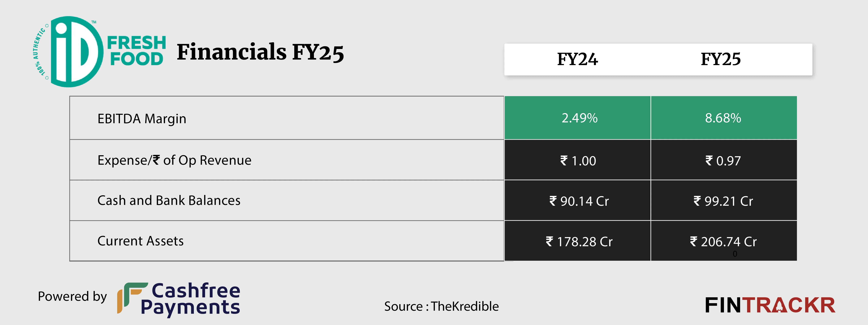Select the FY24 column header
868x325 pixels.
[577, 59]
